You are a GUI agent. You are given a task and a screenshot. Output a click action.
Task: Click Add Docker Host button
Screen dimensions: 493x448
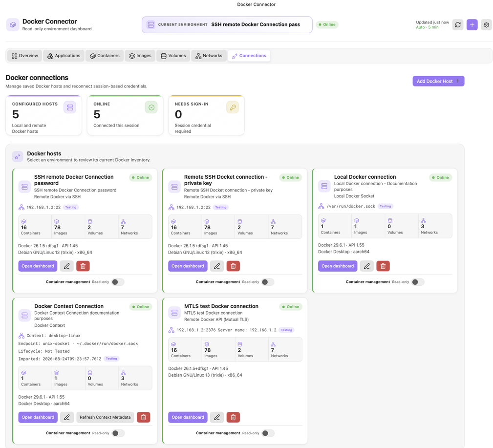click(x=438, y=81)
